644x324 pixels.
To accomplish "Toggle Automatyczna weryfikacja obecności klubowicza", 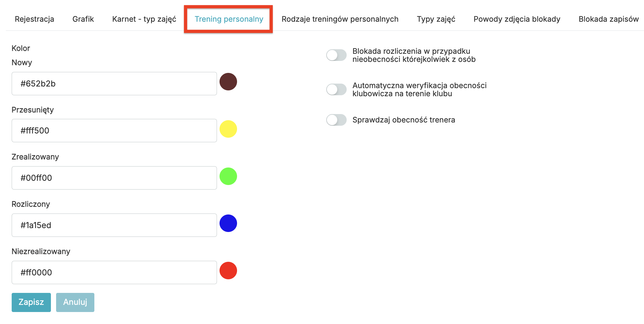I will [336, 89].
